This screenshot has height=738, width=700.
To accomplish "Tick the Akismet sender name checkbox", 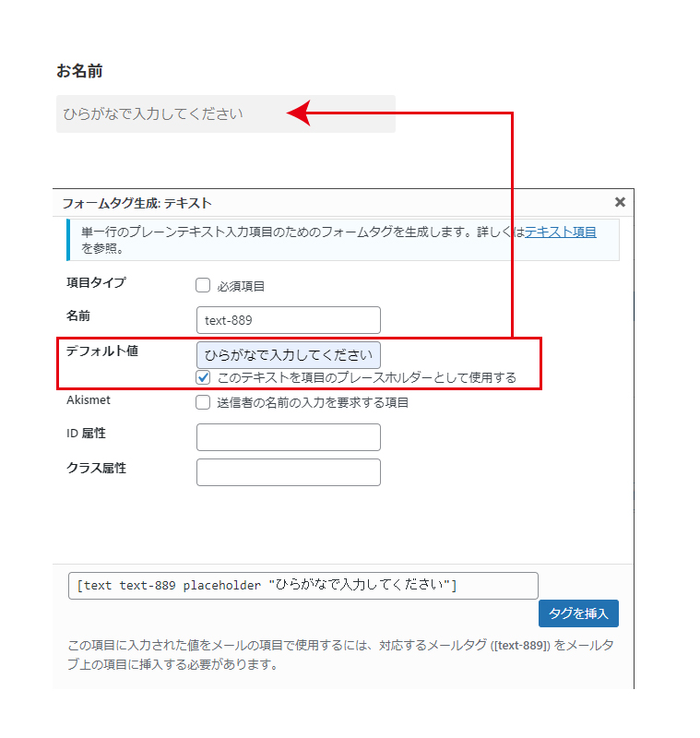I will pyautogui.click(x=203, y=402).
